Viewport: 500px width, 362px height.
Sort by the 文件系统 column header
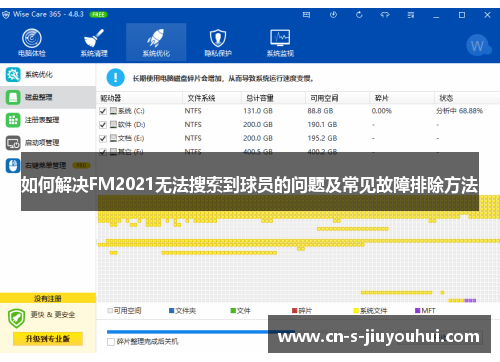pos(212,98)
